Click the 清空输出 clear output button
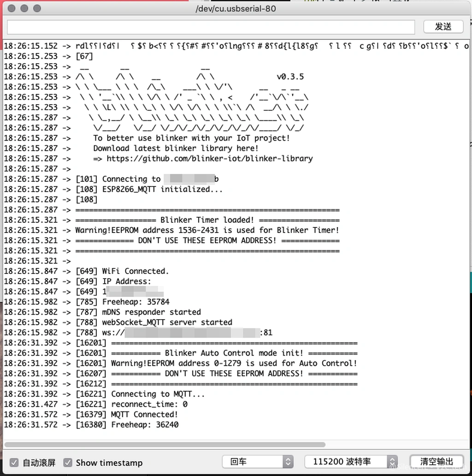This screenshot has width=472, height=476. point(437,462)
